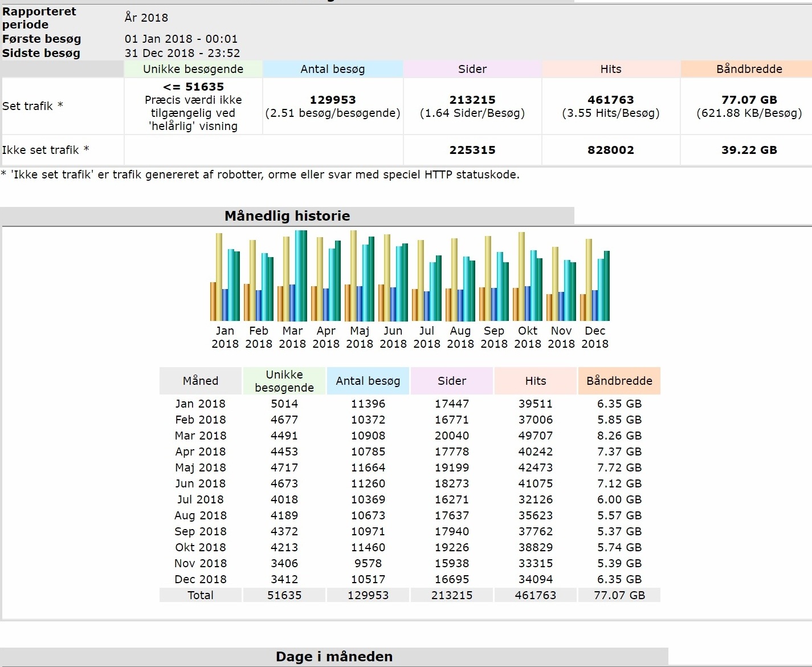Image resolution: width=812 pixels, height=667 pixels.
Task: Click the 'Månedlig historie' section header
Action: pyautogui.click(x=287, y=216)
